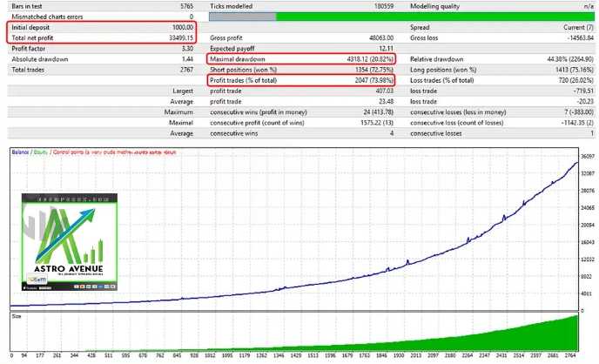Click the largest loss trade value -719.51
The height and width of the screenshot is (364, 599).
(583, 91)
